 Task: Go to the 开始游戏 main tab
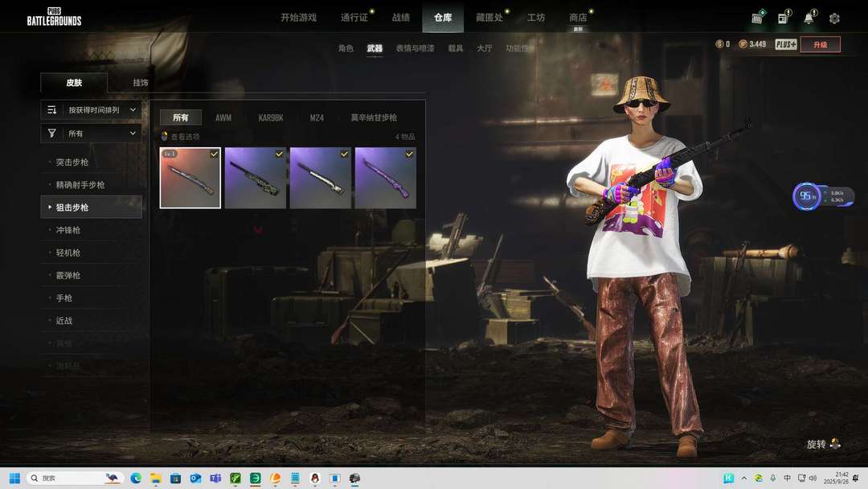pyautogui.click(x=298, y=18)
